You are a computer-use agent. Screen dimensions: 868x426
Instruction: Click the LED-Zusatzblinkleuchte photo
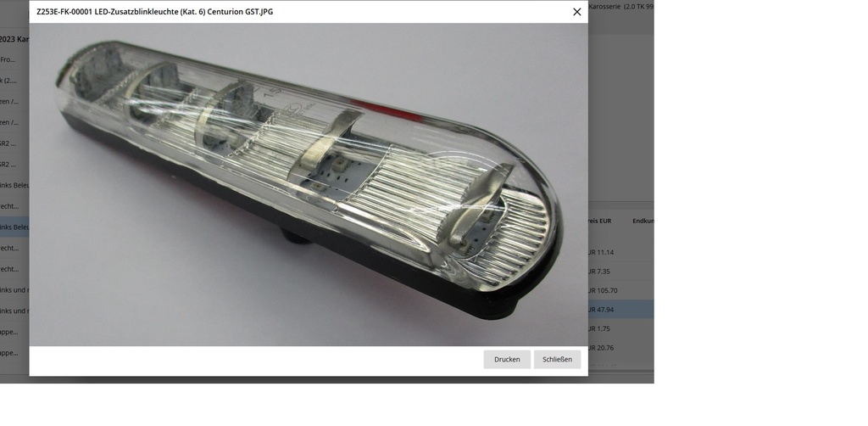point(309,184)
